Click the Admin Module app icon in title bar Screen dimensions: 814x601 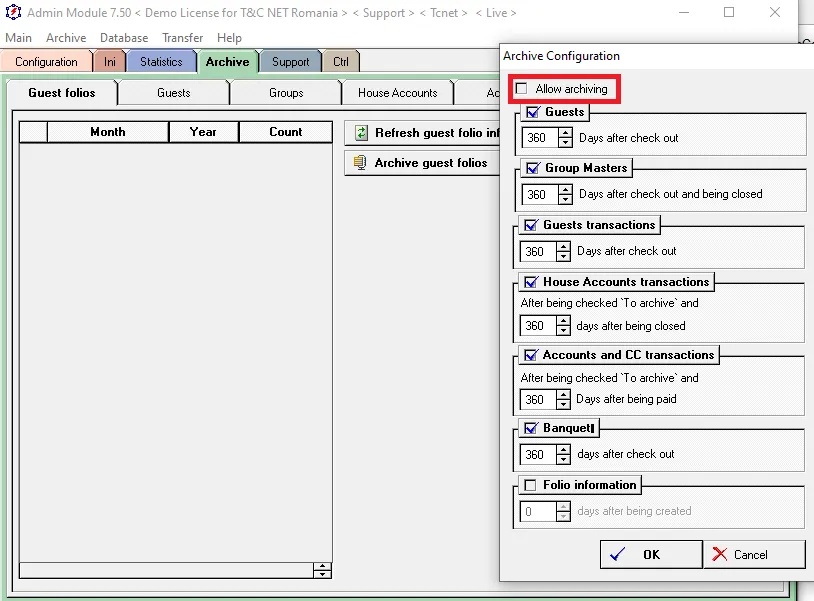tap(13, 12)
